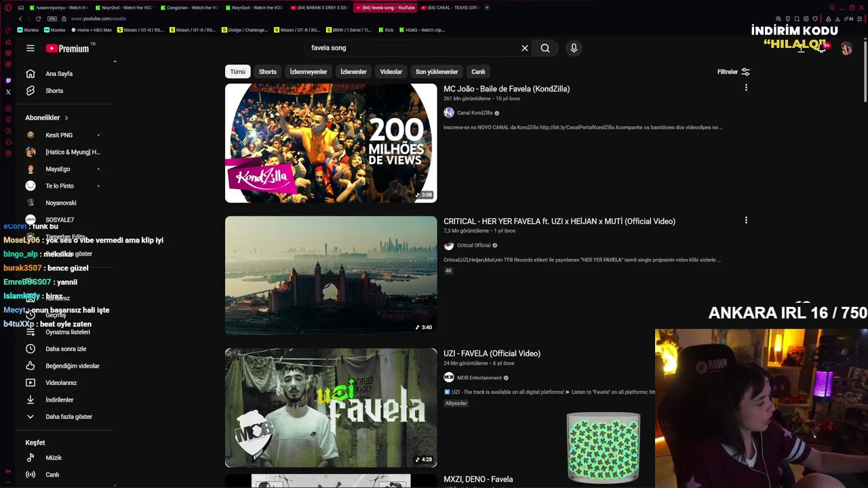Start voice search with microphone icon

point(574,48)
